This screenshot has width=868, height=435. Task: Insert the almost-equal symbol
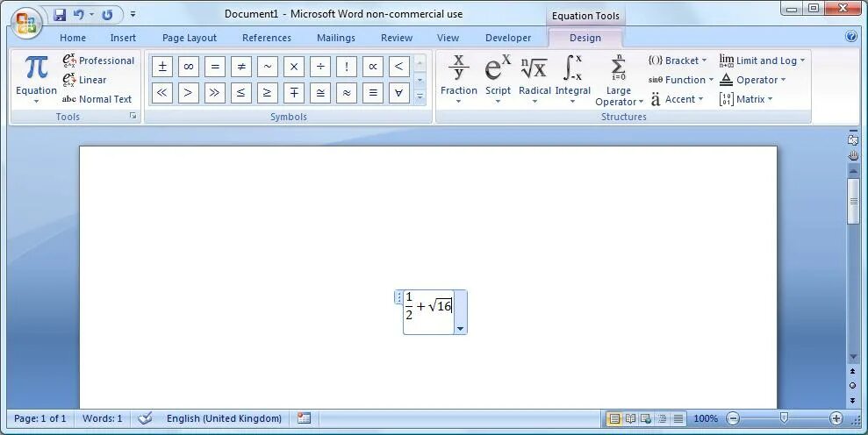(347, 92)
